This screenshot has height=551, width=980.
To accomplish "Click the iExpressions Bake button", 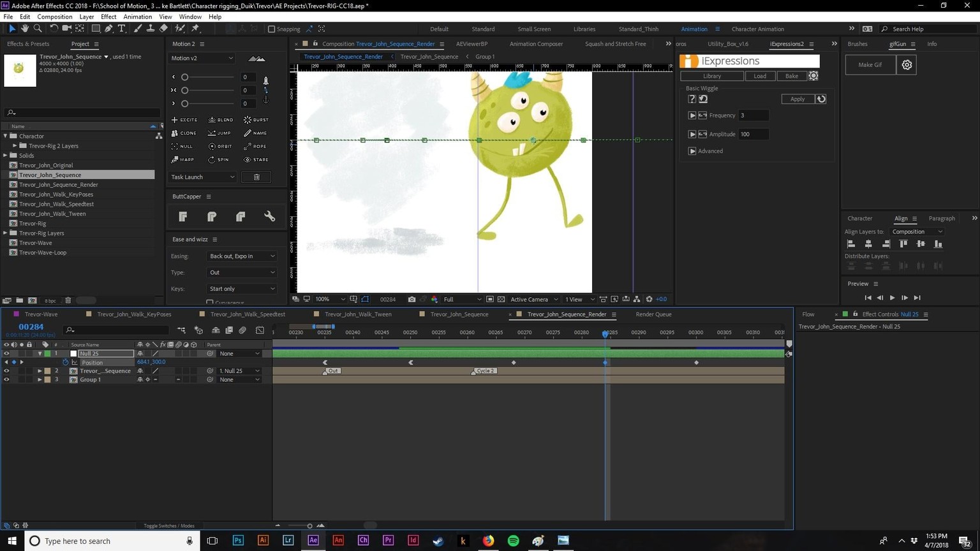I will (x=792, y=76).
